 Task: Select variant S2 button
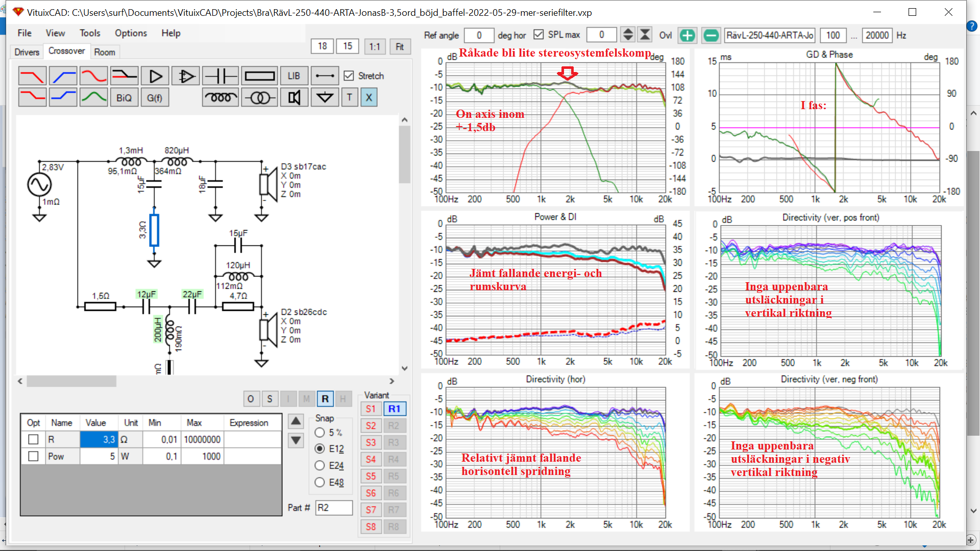[x=371, y=426]
